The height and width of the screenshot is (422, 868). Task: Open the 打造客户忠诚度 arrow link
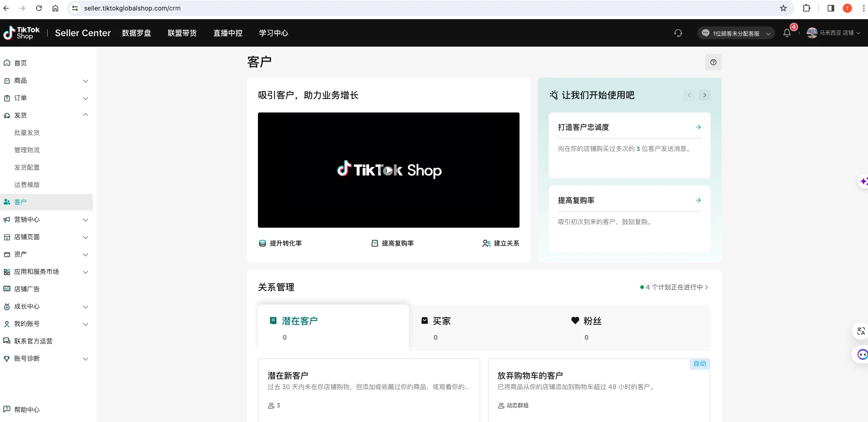click(x=698, y=127)
